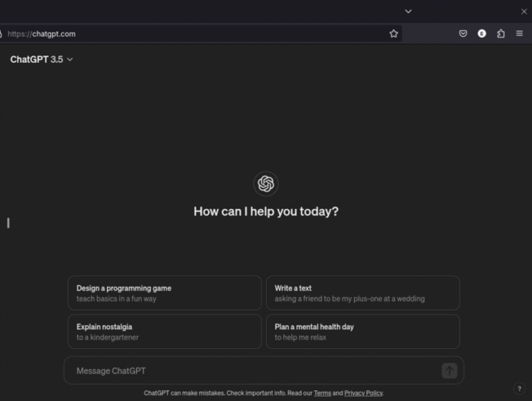532x401 pixels.
Task: Choose the Write a text suggestion
Action: pos(363,293)
